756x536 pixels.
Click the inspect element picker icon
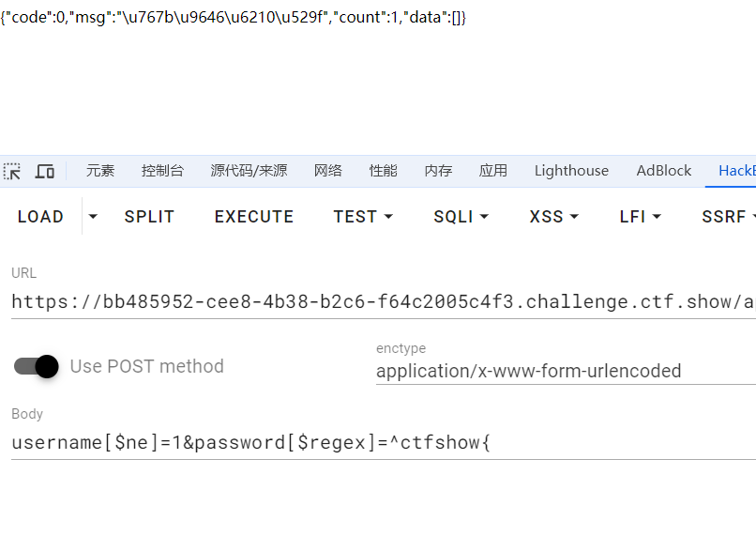(12, 171)
